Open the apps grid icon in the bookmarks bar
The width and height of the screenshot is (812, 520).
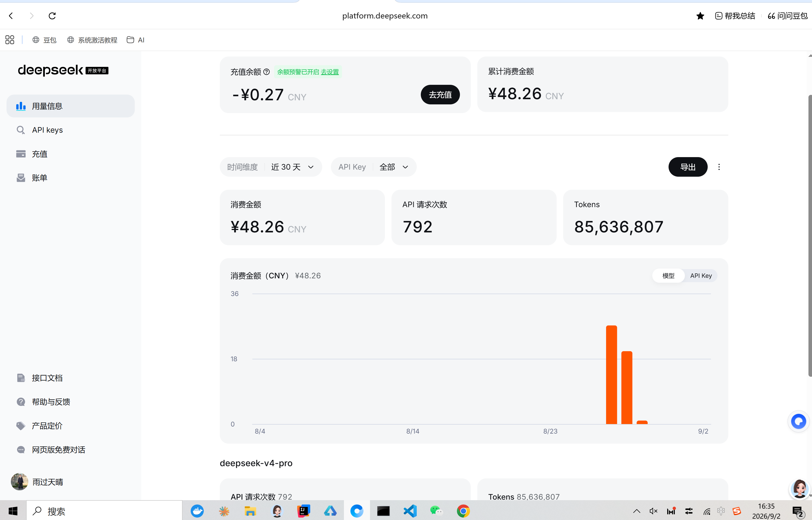click(x=10, y=40)
